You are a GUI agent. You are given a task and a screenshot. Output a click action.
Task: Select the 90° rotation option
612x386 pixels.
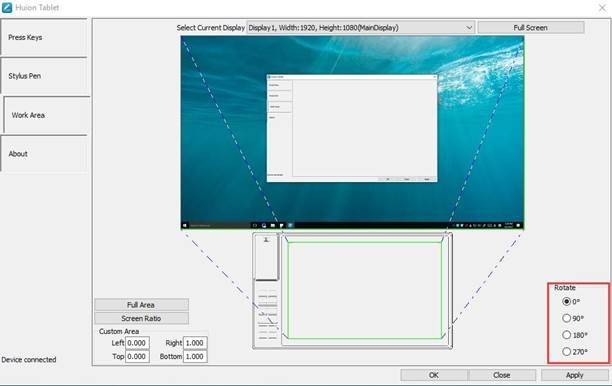click(566, 318)
